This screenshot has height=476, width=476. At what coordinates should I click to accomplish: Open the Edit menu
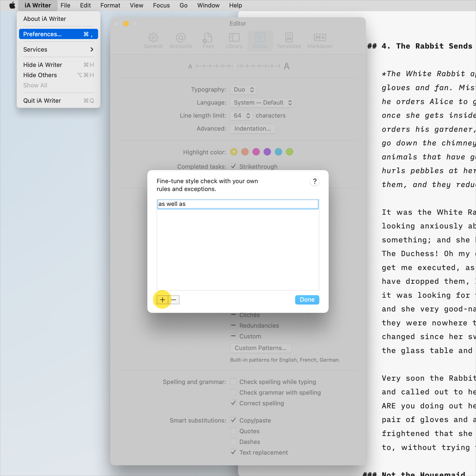tap(85, 5)
